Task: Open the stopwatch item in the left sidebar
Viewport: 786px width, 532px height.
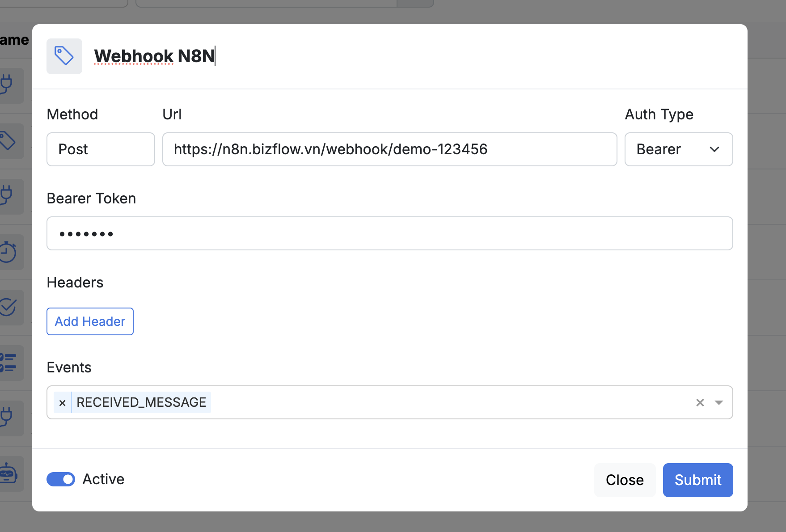Action: tap(8, 252)
